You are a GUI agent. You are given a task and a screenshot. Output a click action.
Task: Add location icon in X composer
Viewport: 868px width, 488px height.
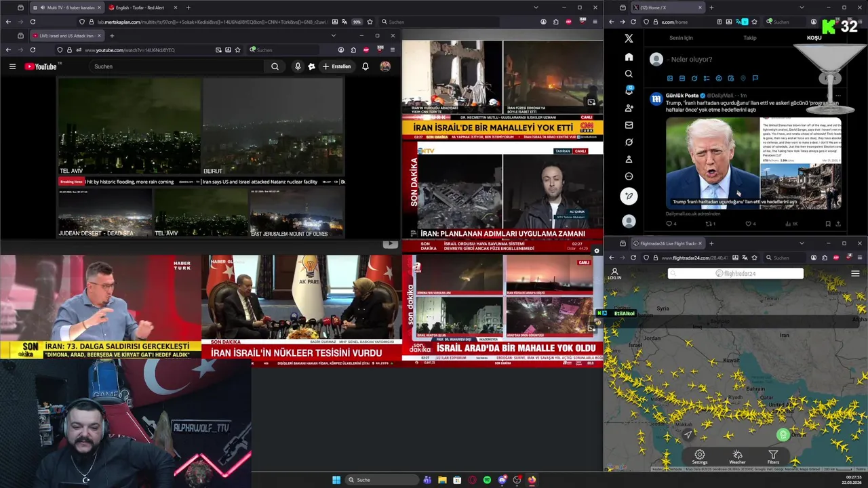(x=743, y=79)
